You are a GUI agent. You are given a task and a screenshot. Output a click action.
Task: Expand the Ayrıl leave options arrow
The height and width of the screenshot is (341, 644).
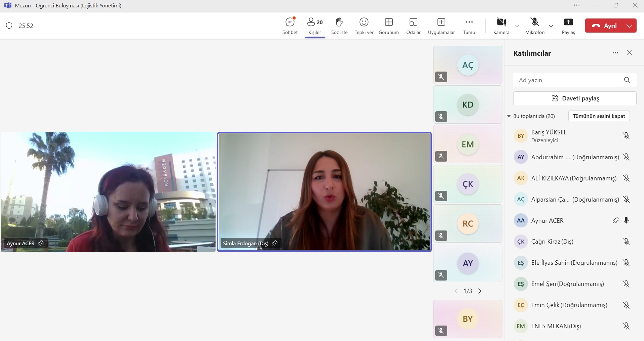630,26
